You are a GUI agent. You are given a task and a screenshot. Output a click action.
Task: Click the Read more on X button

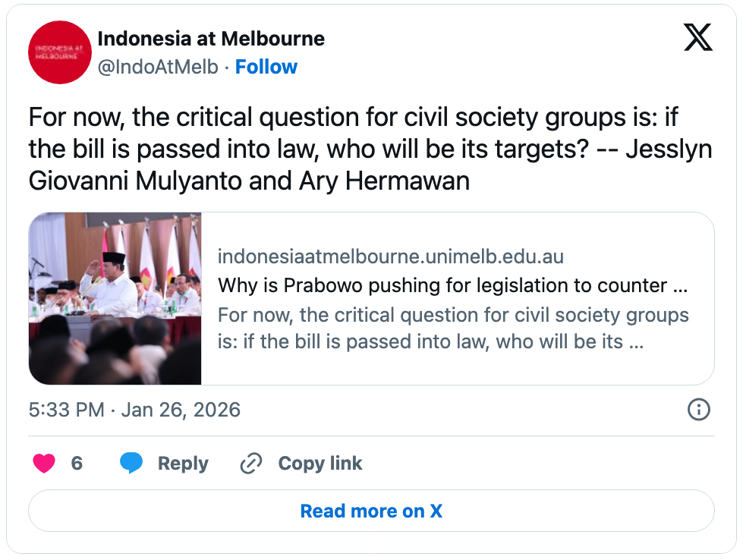(371, 511)
